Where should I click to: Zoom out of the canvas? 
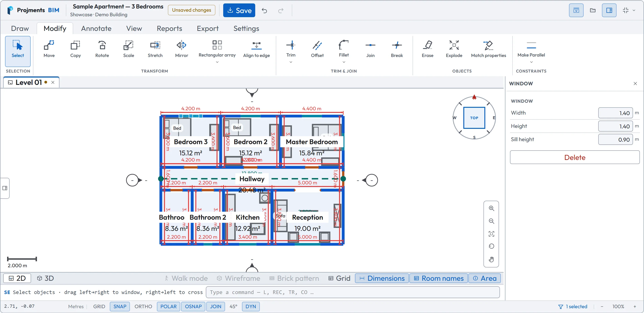coord(491,221)
